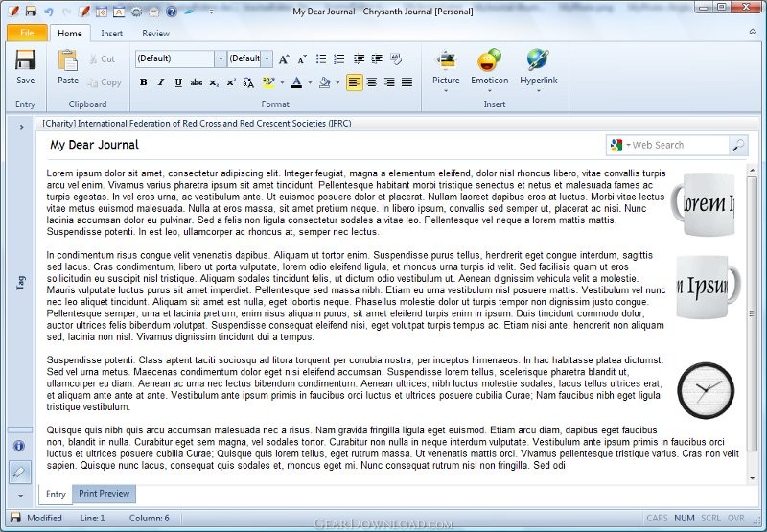Toggle Underline formatting

click(178, 82)
